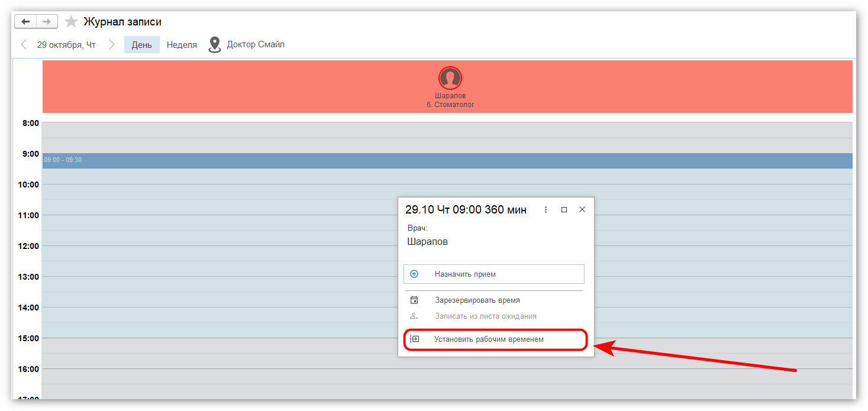Click the popup title 29.10 Чт 09:00 360 мин
Image resolution: width=868 pixels, height=411 pixels.
(466, 210)
